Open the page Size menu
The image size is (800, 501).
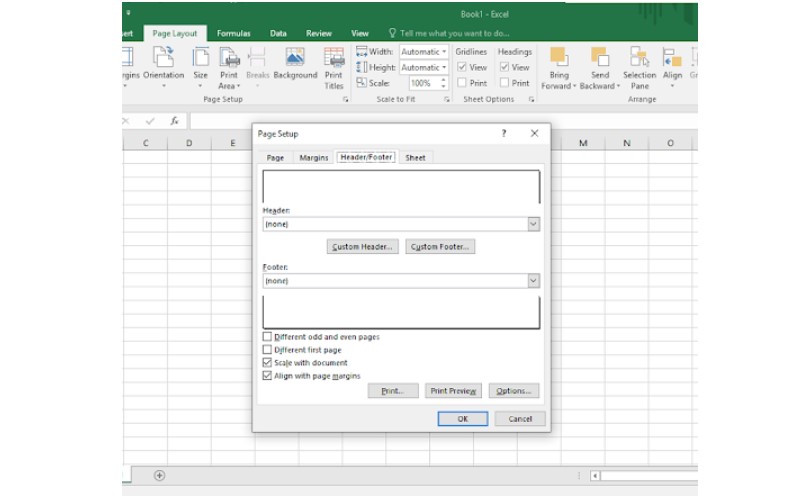[200, 66]
